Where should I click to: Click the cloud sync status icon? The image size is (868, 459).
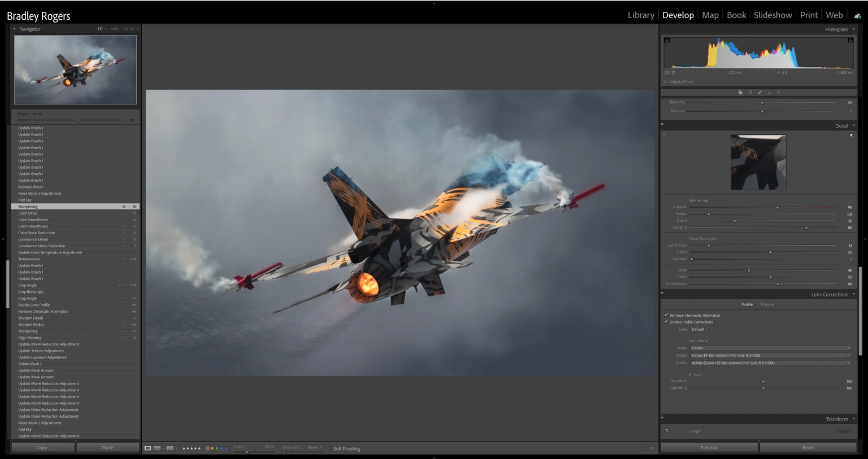coord(857,16)
